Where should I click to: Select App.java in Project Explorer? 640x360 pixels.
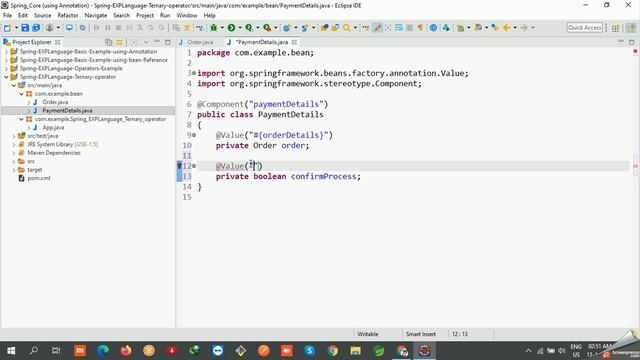point(53,128)
